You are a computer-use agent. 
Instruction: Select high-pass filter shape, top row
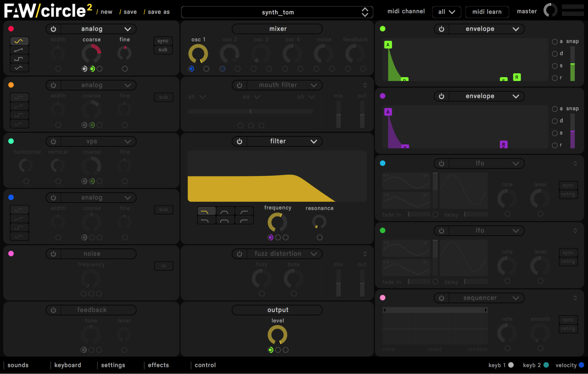[x=244, y=211]
